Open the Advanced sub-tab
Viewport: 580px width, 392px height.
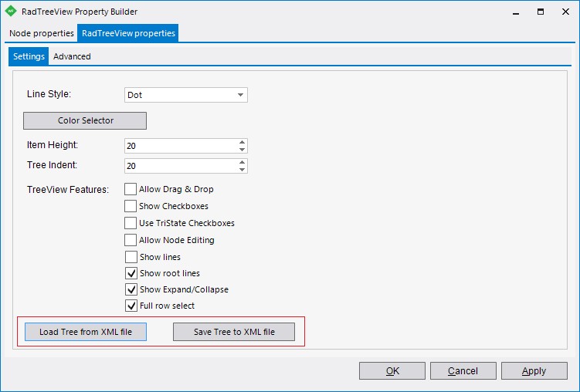click(72, 56)
